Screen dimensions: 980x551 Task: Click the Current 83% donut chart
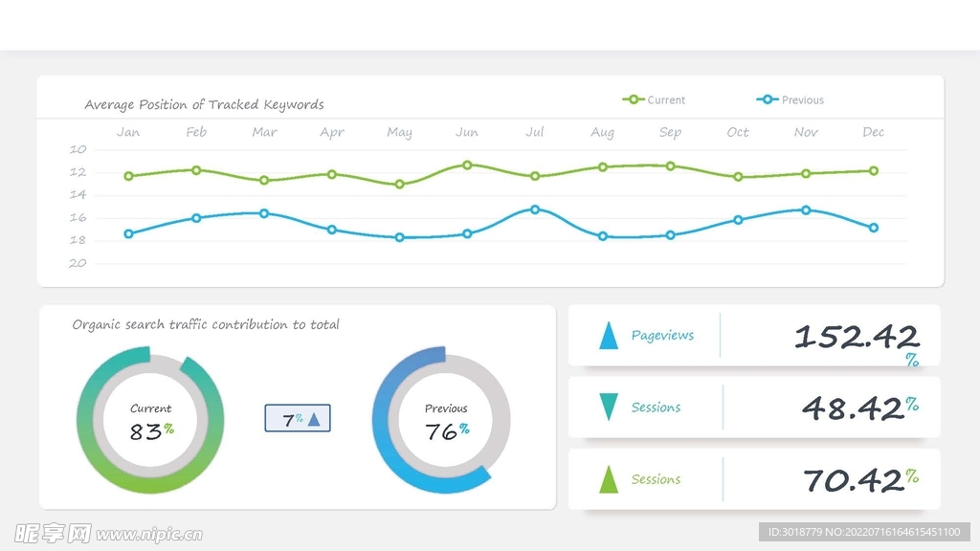150,420
